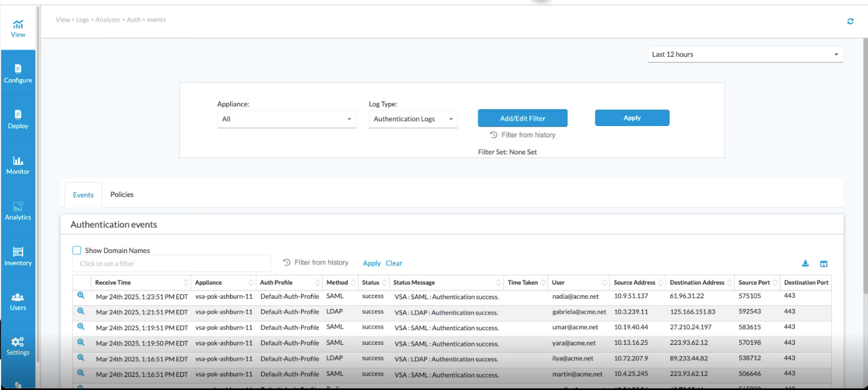Open the Inventory section
The image size is (868, 390).
point(18,256)
